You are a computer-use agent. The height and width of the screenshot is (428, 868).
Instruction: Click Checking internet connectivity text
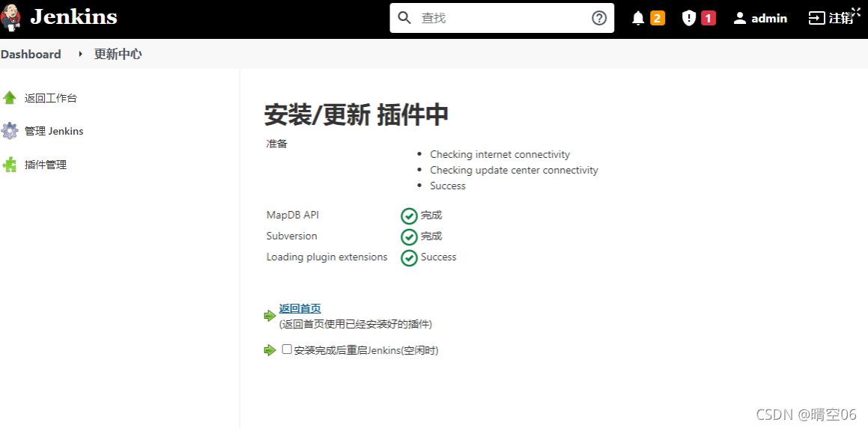500,154
